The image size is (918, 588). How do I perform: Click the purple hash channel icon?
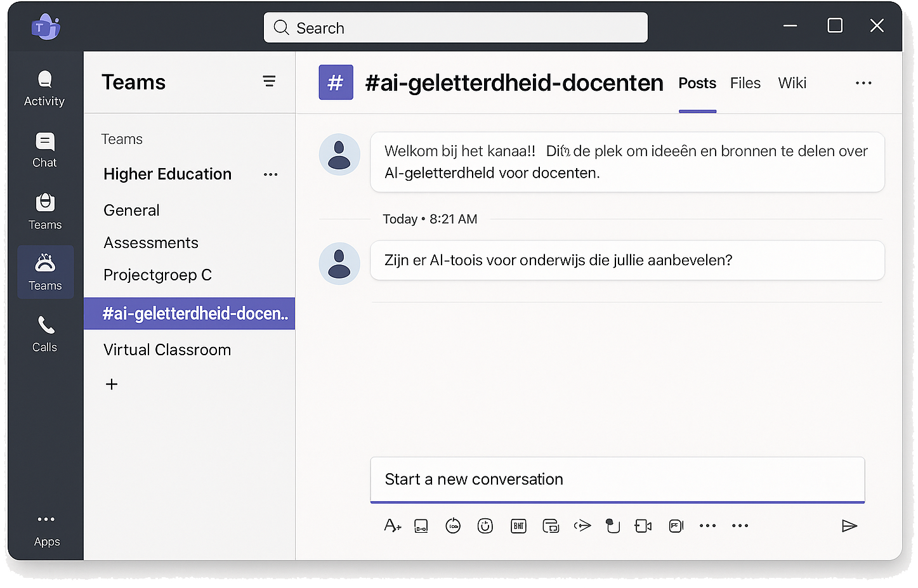tap(336, 82)
